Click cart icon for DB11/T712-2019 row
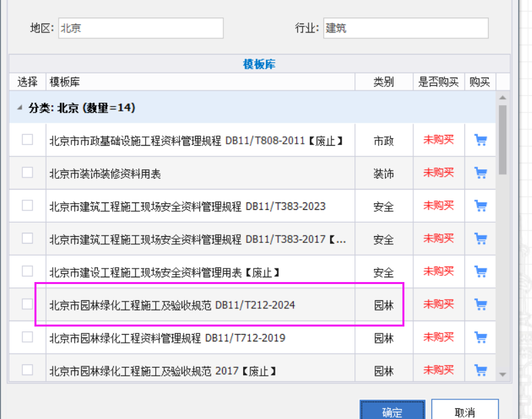Viewport: 532px width, 419px height. click(x=481, y=337)
